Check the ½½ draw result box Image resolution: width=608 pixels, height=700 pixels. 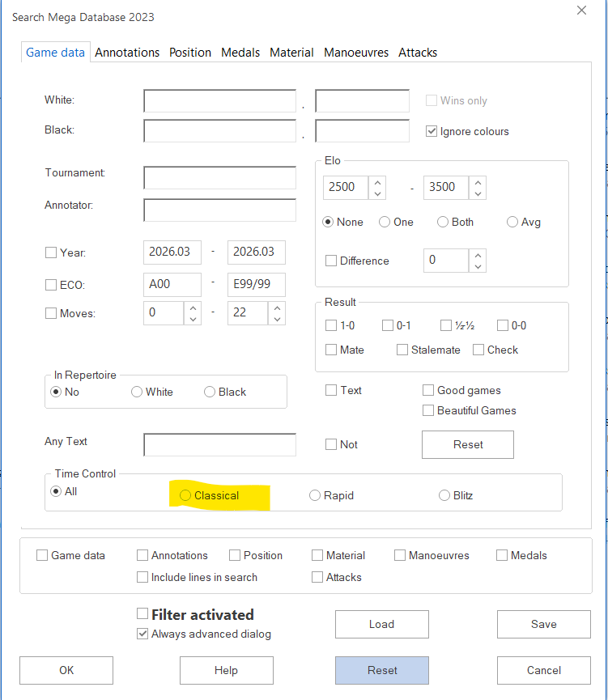tap(446, 325)
